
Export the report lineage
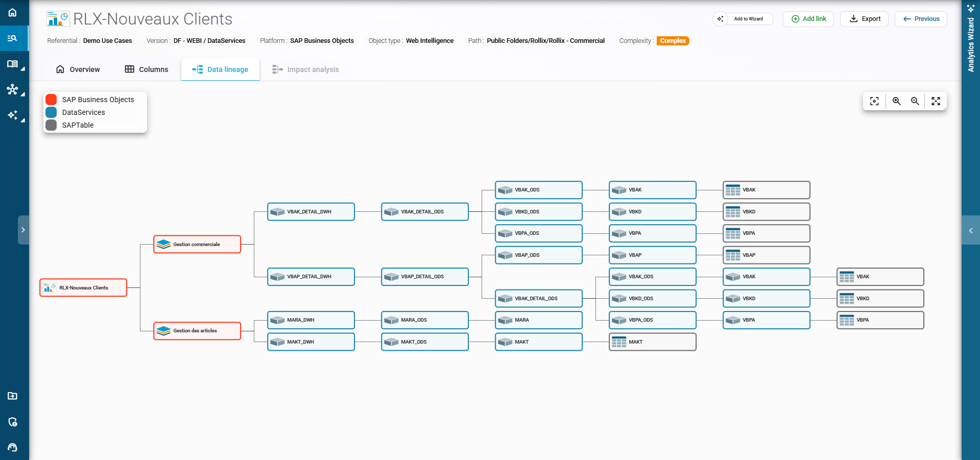point(865,19)
